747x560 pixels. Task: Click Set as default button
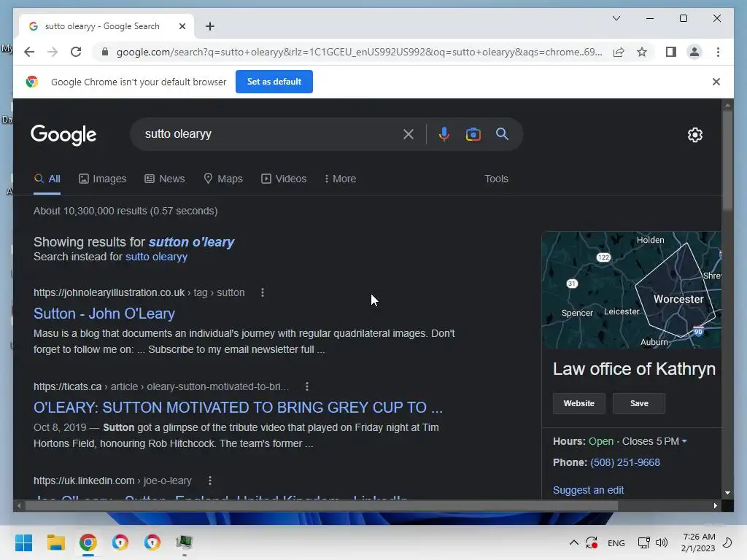click(274, 82)
